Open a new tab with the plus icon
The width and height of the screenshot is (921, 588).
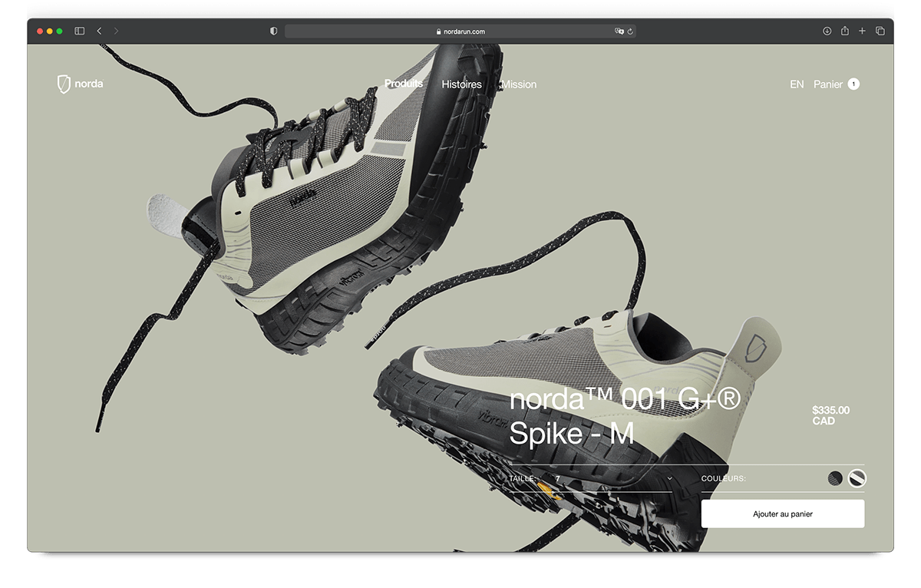861,31
